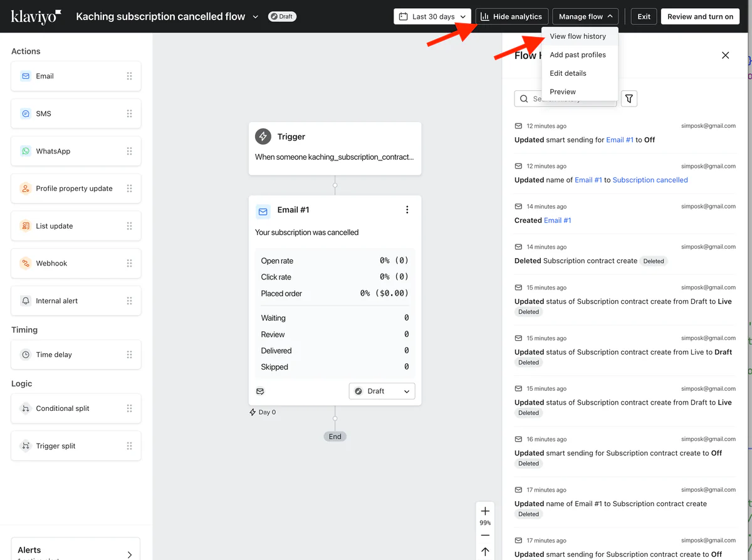The height and width of the screenshot is (560, 752).
Task: Click the Profile property update icon
Action: click(26, 189)
